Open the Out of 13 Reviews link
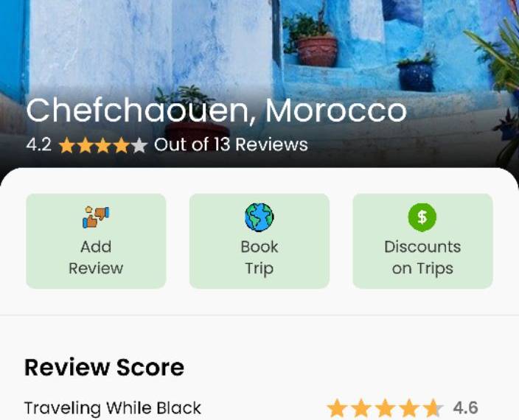The height and width of the screenshot is (420, 519). tap(231, 145)
